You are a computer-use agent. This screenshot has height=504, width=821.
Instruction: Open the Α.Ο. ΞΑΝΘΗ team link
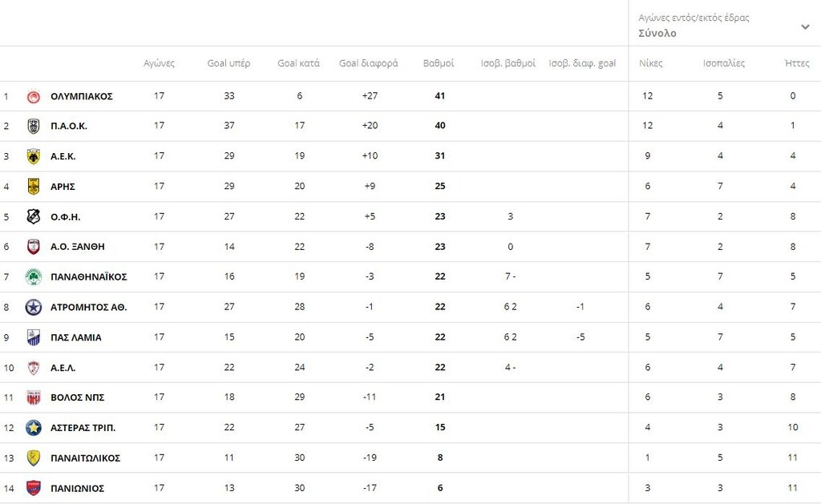click(x=78, y=247)
